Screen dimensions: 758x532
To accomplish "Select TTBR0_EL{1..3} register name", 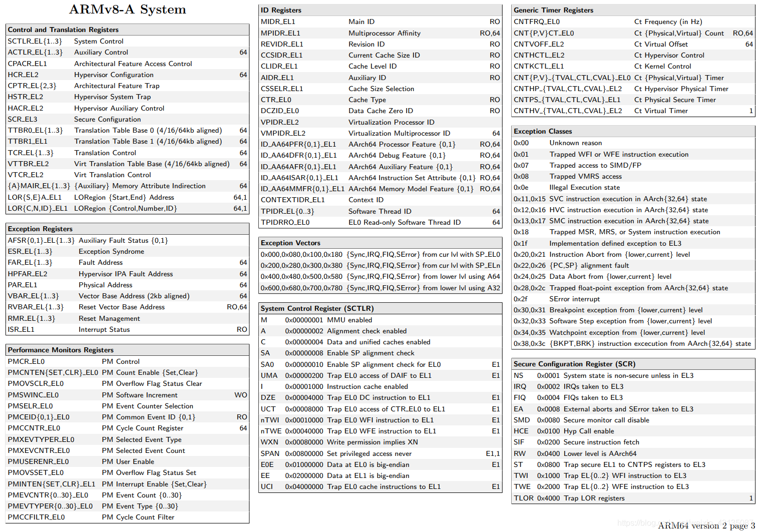I will (x=35, y=130).
